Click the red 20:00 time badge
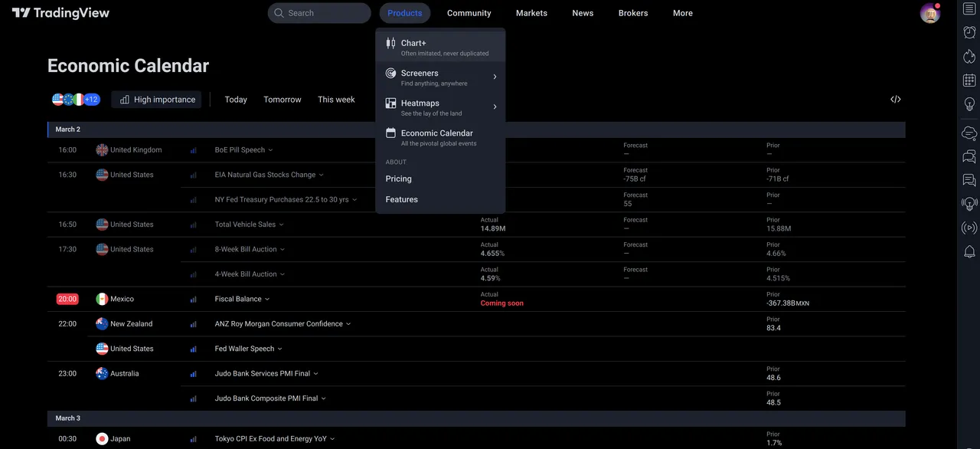This screenshot has width=980, height=449. pyautogui.click(x=67, y=299)
